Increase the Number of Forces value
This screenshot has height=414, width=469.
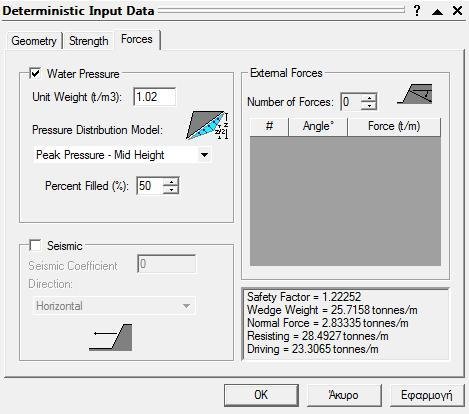coord(369,98)
